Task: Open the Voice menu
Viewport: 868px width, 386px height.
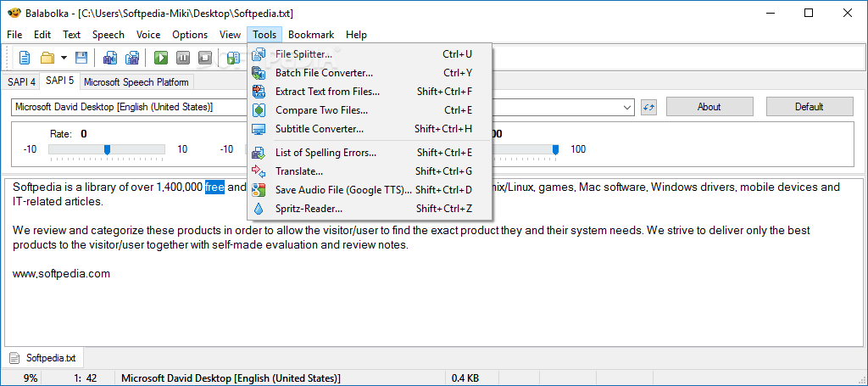Action: [148, 34]
